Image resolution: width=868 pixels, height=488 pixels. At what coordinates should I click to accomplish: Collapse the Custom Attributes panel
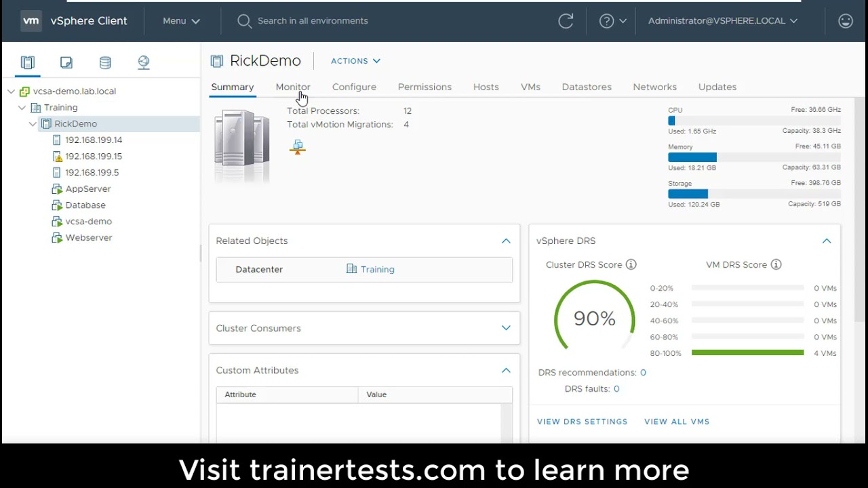pos(506,370)
